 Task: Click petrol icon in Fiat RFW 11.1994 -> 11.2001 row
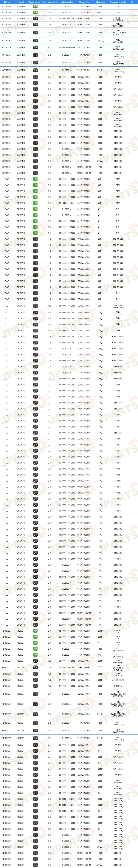click(x=35, y=203)
